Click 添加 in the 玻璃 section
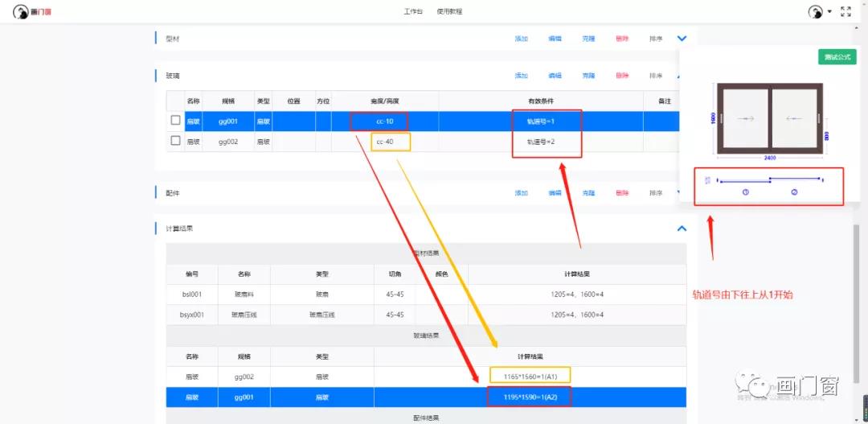Image resolution: width=868 pixels, height=424 pixels. tap(521, 76)
